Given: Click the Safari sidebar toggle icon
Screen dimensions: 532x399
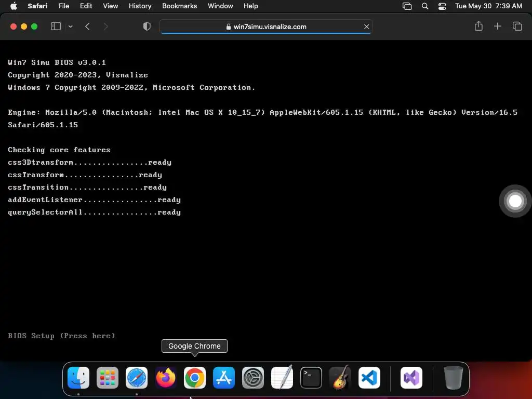Looking at the screenshot, I should tap(56, 26).
